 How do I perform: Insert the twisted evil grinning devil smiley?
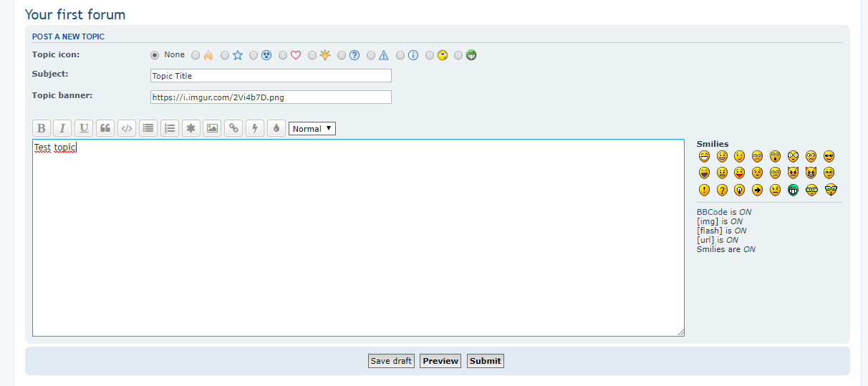811,173
